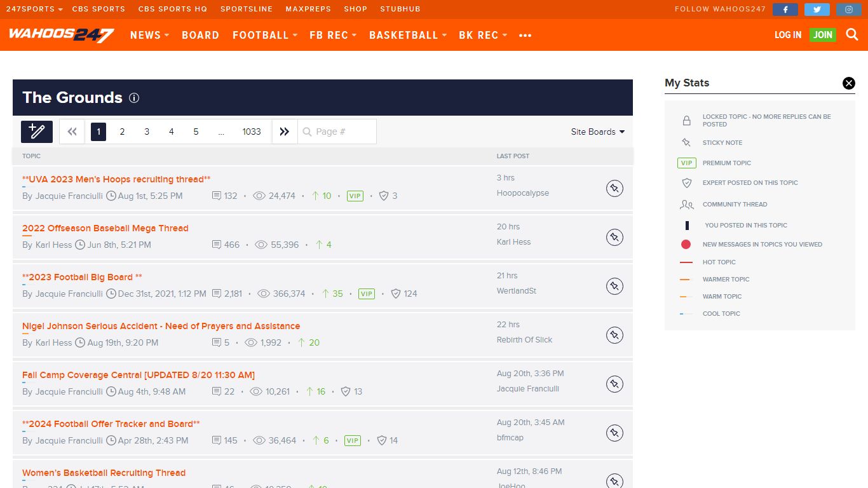Close the My Stats panel
The height and width of the screenshot is (488, 868).
tap(849, 83)
